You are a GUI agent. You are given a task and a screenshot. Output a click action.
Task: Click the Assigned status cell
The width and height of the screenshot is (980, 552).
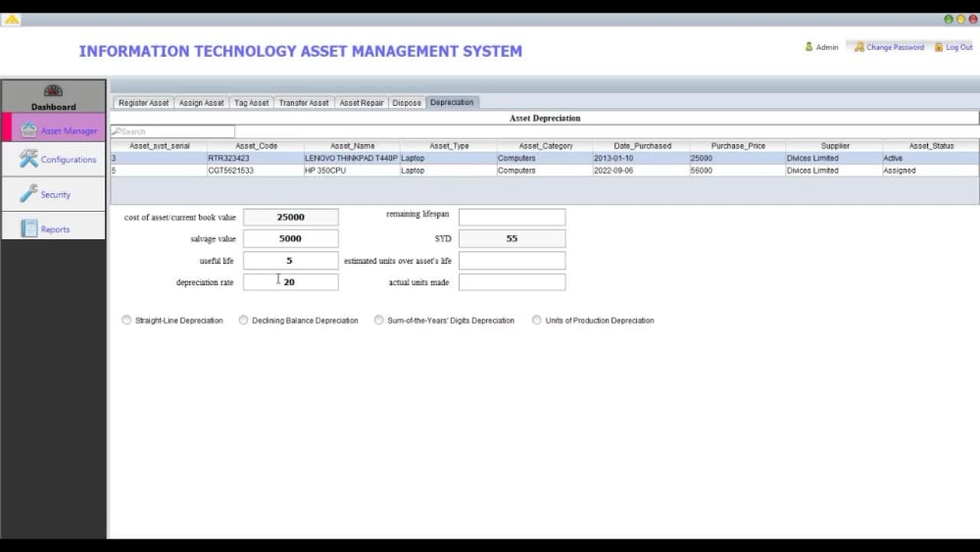931,170
